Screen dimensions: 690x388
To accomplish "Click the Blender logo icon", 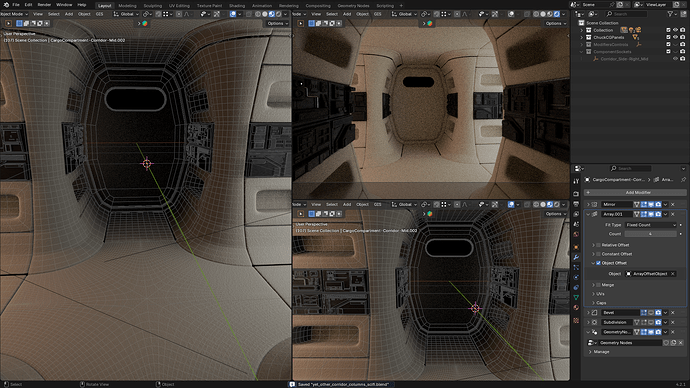I will pos(6,5).
